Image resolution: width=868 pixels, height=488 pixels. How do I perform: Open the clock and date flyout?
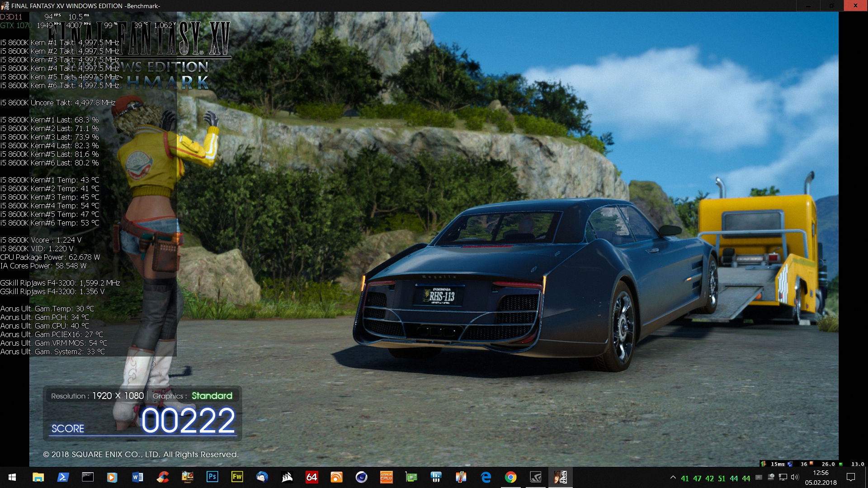[821, 478]
